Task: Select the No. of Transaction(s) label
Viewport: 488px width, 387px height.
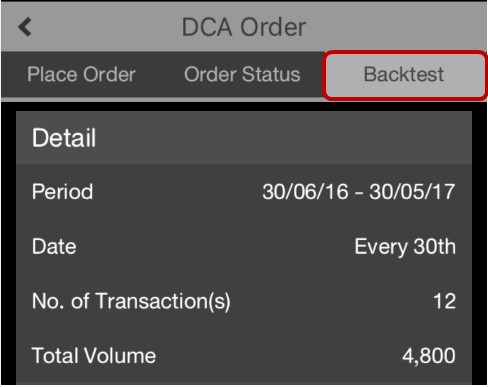Action: pyautogui.click(x=131, y=301)
